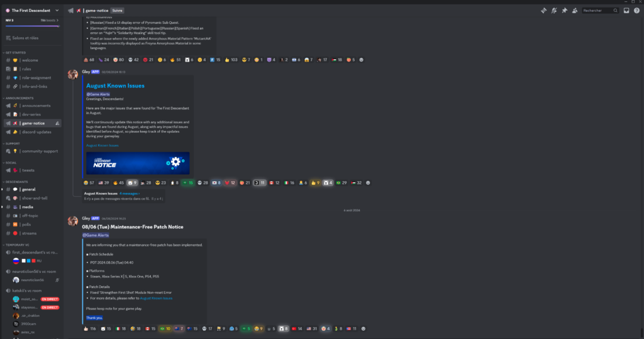
Task: Collapse the DESCENDANTS category
Action: [16, 182]
